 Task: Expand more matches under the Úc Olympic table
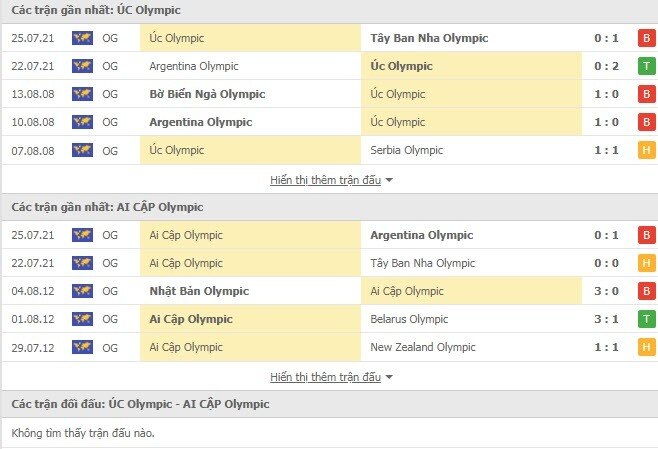click(331, 180)
